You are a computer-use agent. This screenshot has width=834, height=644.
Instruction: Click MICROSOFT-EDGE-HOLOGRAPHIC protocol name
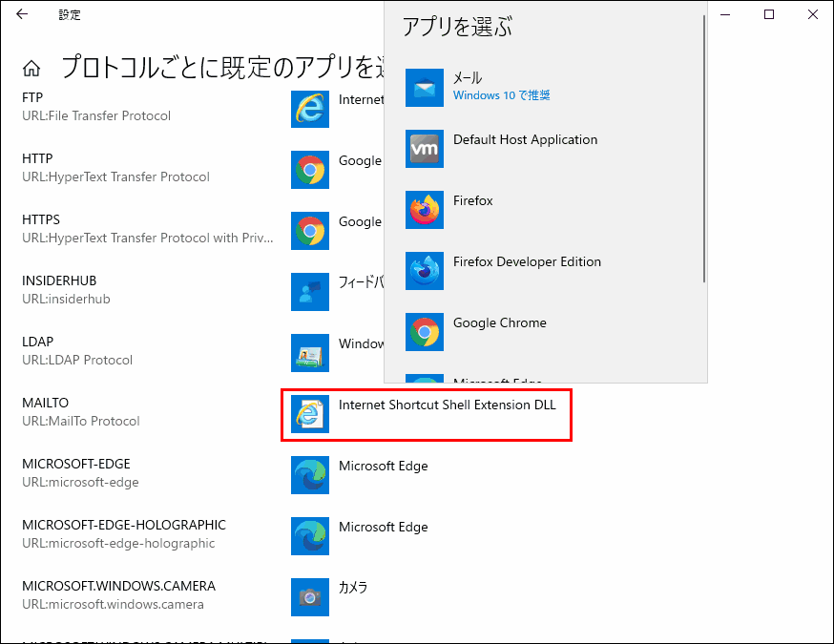pos(124,525)
